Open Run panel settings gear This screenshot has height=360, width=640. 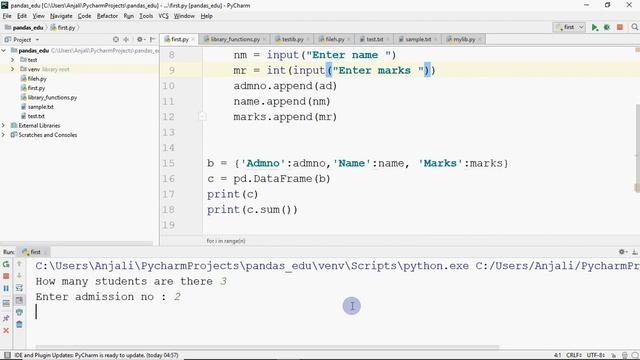[622, 252]
